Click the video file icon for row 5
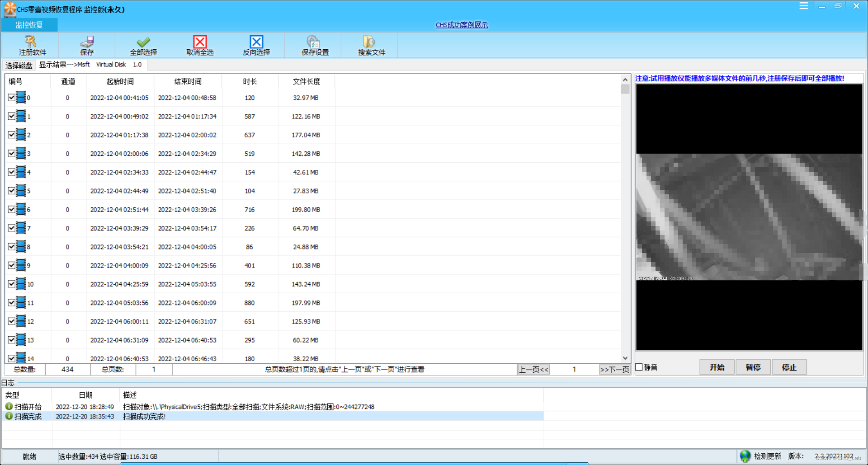The image size is (868, 465). click(x=21, y=190)
